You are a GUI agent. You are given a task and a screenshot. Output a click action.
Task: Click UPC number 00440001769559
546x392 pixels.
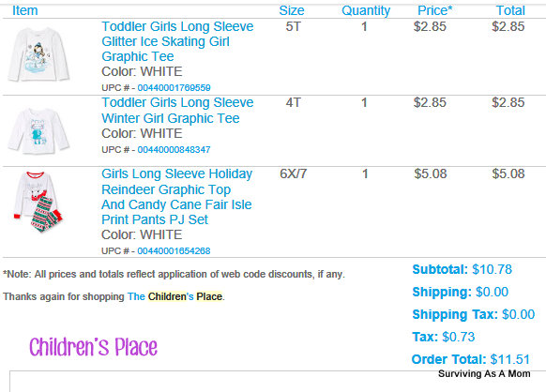point(174,88)
